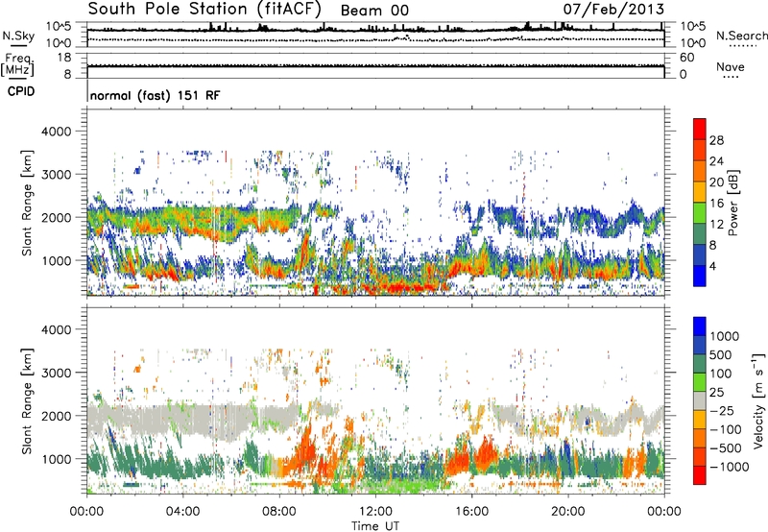
Task: Click the '08:00' time tick label
Action: [x=279, y=512]
